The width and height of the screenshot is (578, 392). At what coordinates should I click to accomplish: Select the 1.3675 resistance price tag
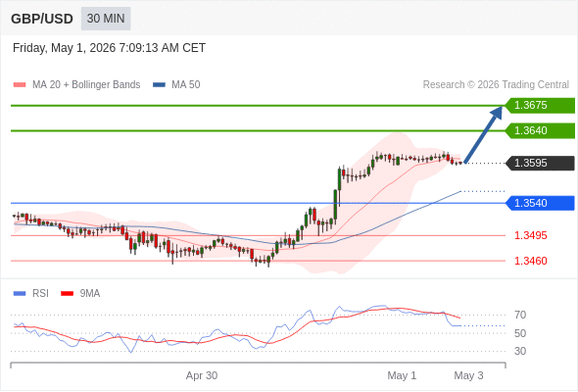click(540, 106)
